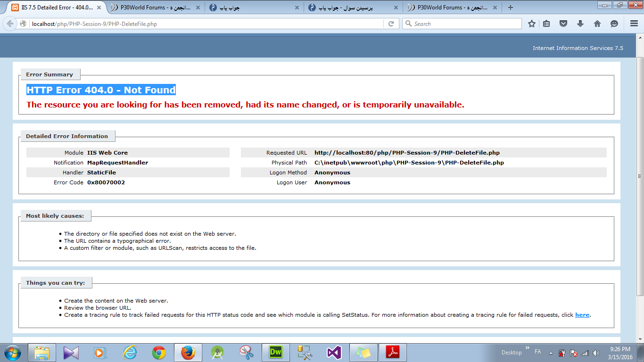644x362 pixels.
Task: Reload the page with refresh icon
Action: click(391, 24)
